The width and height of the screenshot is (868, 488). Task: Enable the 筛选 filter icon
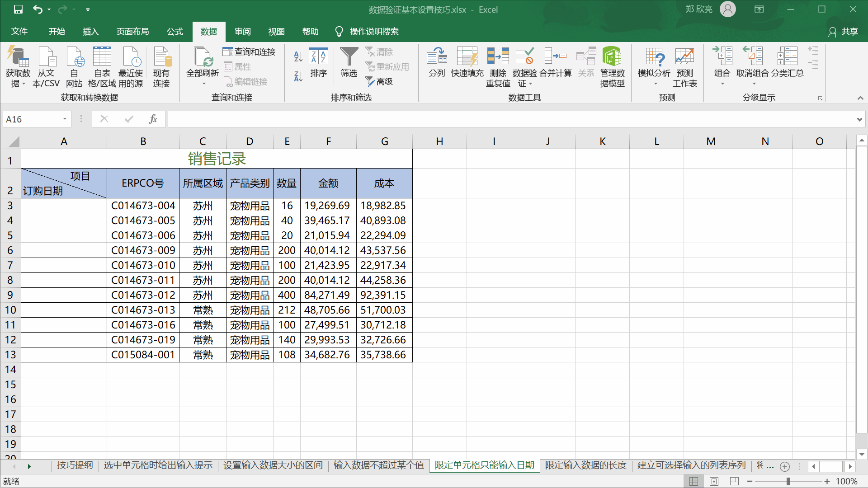click(349, 63)
